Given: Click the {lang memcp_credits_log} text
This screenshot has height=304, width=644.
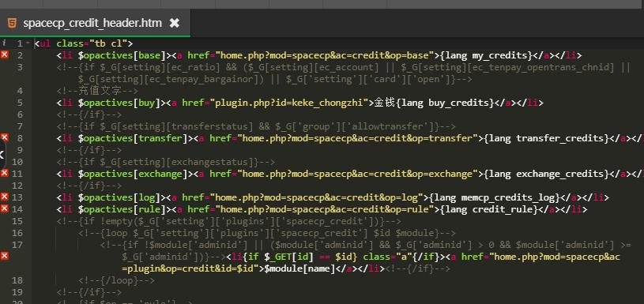Looking at the screenshot, I should pos(495,197).
